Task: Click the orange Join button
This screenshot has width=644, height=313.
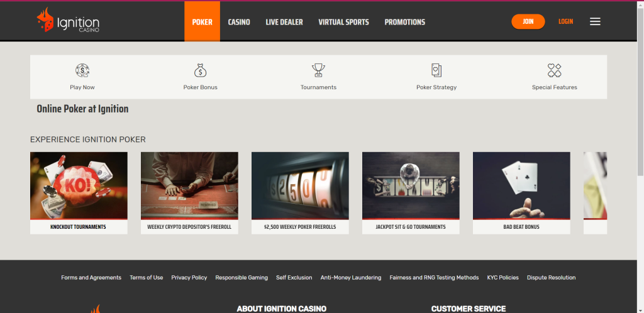Action: tap(528, 22)
